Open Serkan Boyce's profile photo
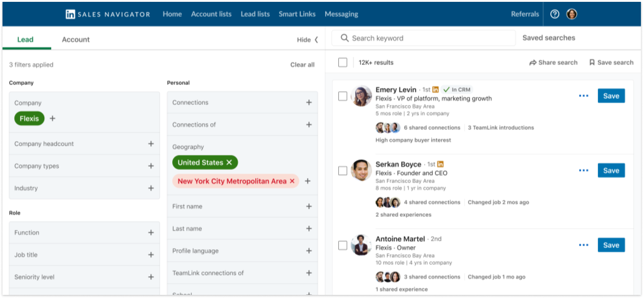Viewport: 644px width, 298px height. (x=361, y=170)
